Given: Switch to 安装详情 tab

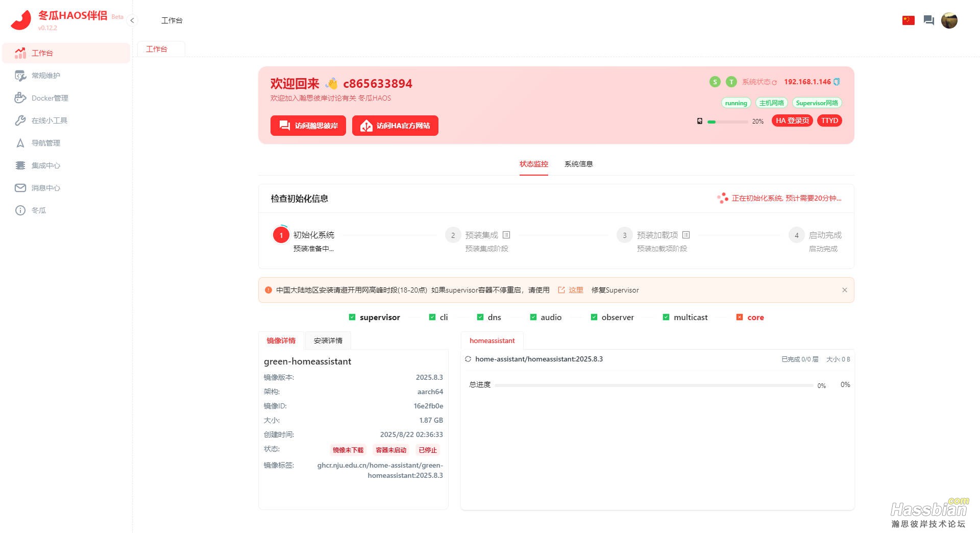Looking at the screenshot, I should click(328, 341).
